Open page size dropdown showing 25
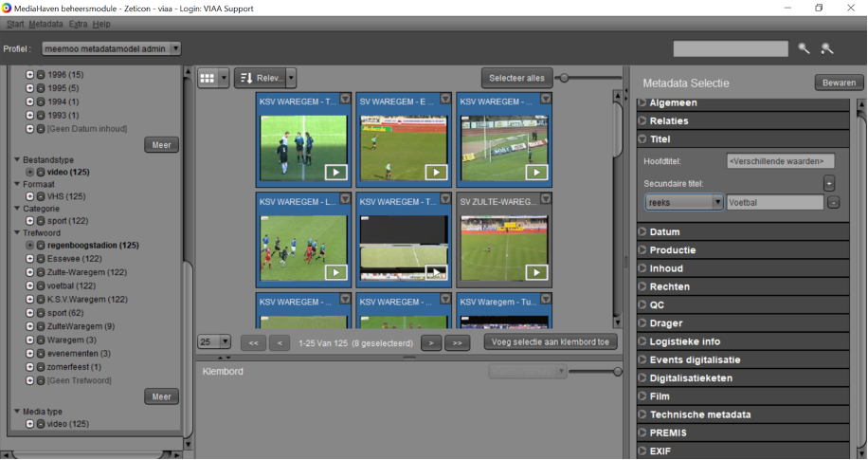868x460 pixels. coord(213,342)
